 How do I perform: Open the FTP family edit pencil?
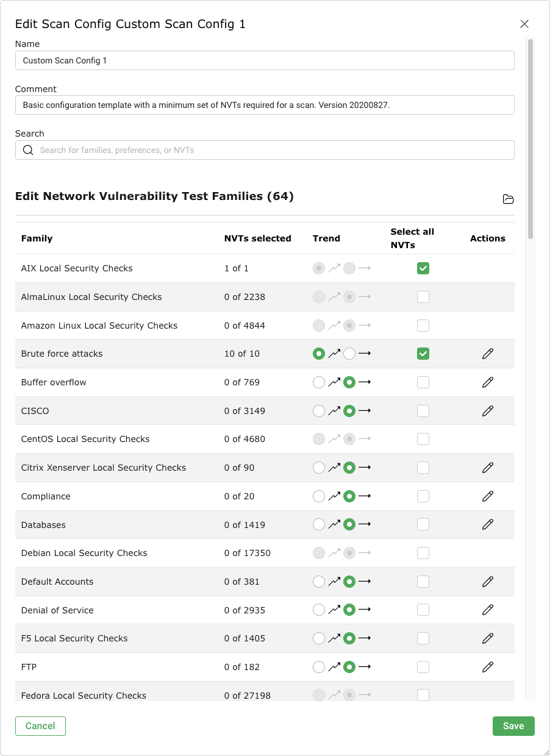[487, 667]
